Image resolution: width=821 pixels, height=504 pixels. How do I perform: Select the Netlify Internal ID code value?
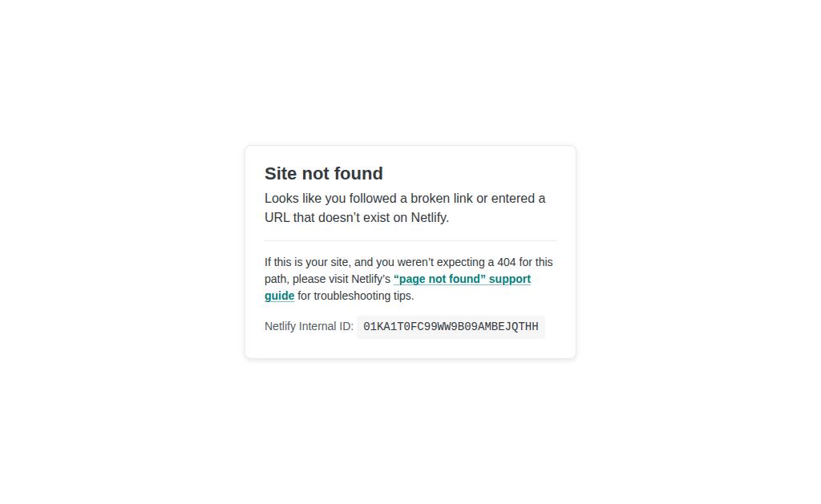coord(451,327)
